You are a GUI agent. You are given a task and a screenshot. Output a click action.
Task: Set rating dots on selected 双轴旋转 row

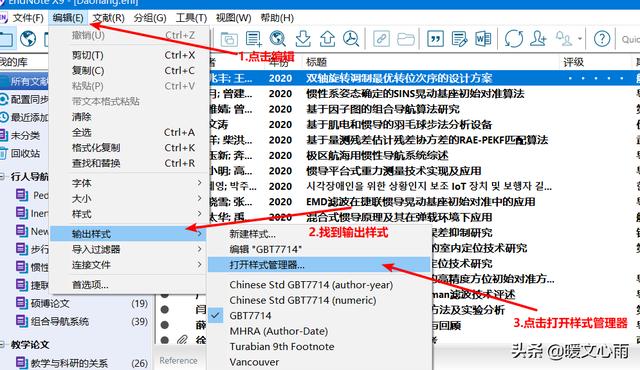596,78
